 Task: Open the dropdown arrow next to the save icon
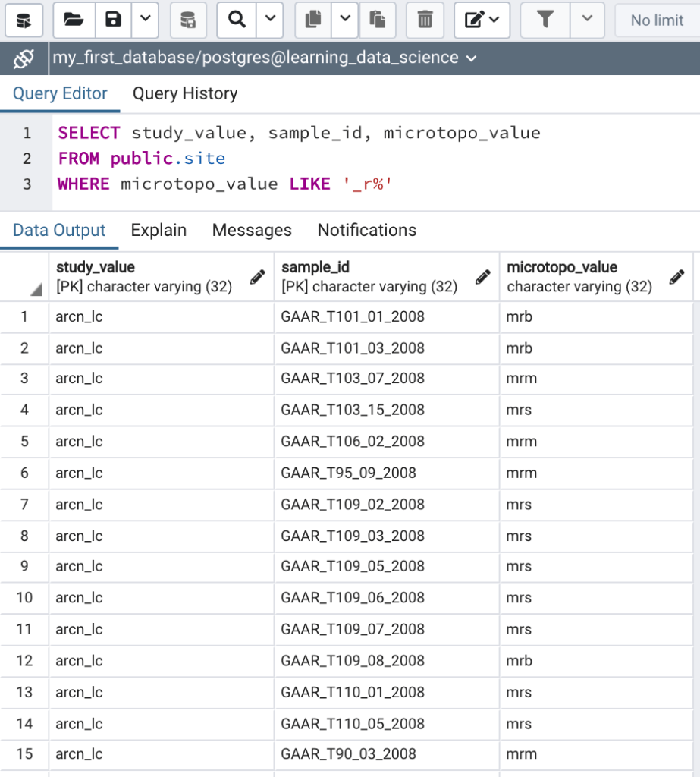[145, 20]
